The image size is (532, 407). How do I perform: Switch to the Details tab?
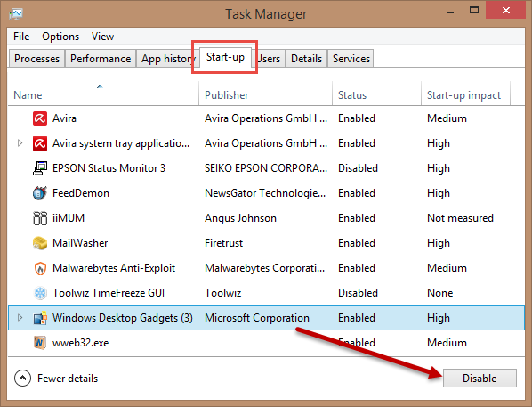pyautogui.click(x=306, y=59)
